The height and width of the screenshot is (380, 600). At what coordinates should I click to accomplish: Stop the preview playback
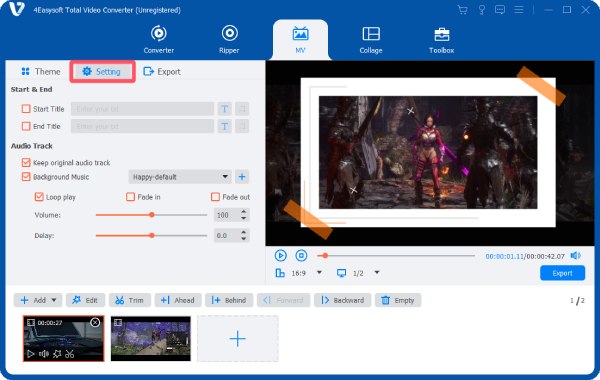[301, 255]
